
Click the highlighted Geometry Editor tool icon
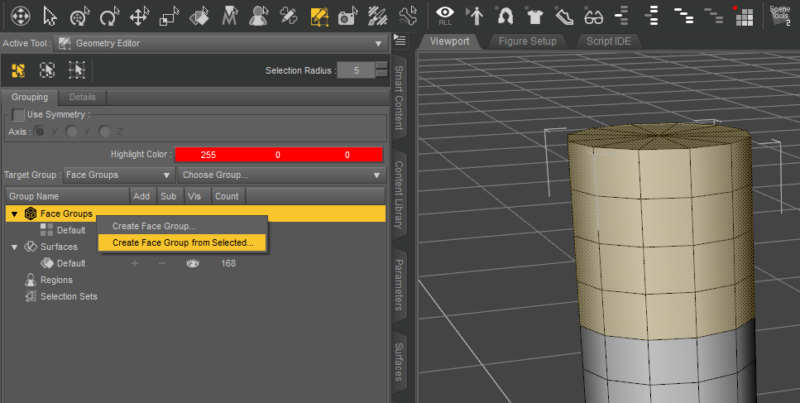pyautogui.click(x=319, y=16)
